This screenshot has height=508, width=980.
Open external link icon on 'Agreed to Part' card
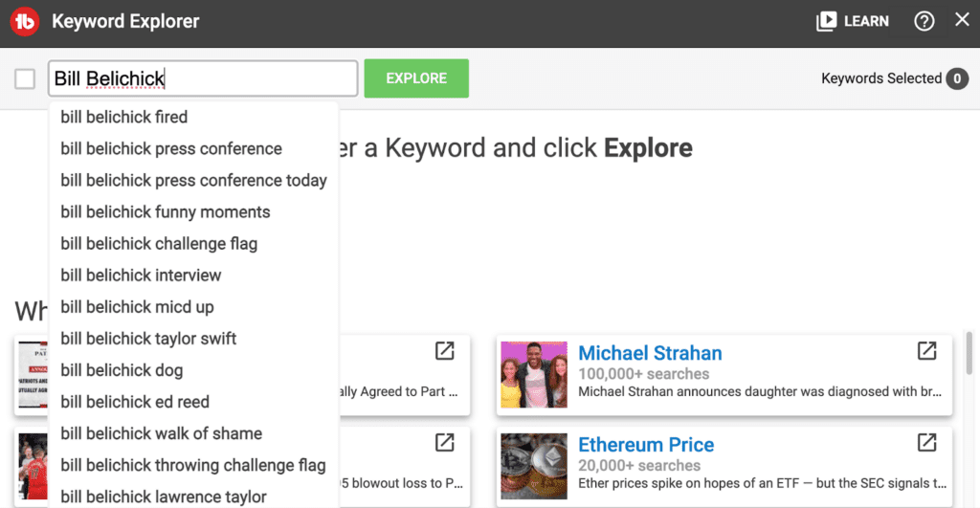pyautogui.click(x=444, y=351)
